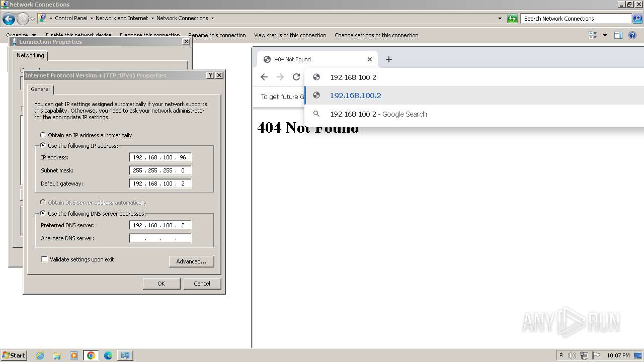Switch to Network Connections taskbar item
The image size is (644, 362).
click(x=125, y=355)
